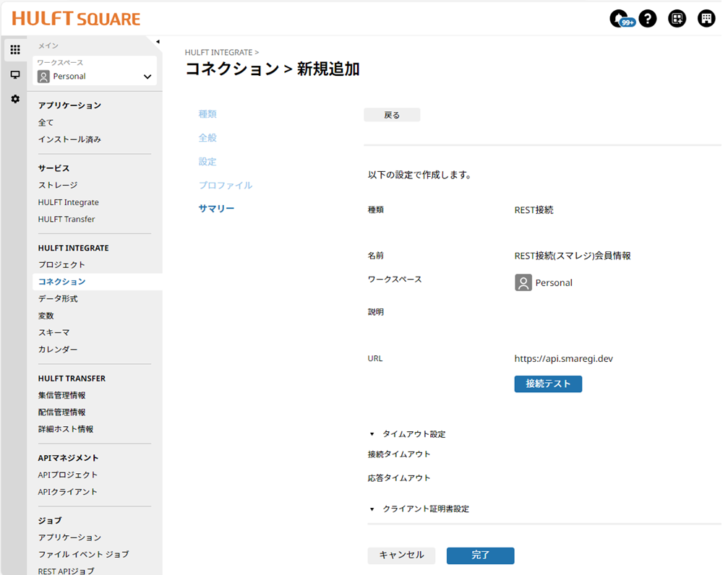Select the monitor icon in left rail
Screen dimensions: 728x575
tap(15, 74)
